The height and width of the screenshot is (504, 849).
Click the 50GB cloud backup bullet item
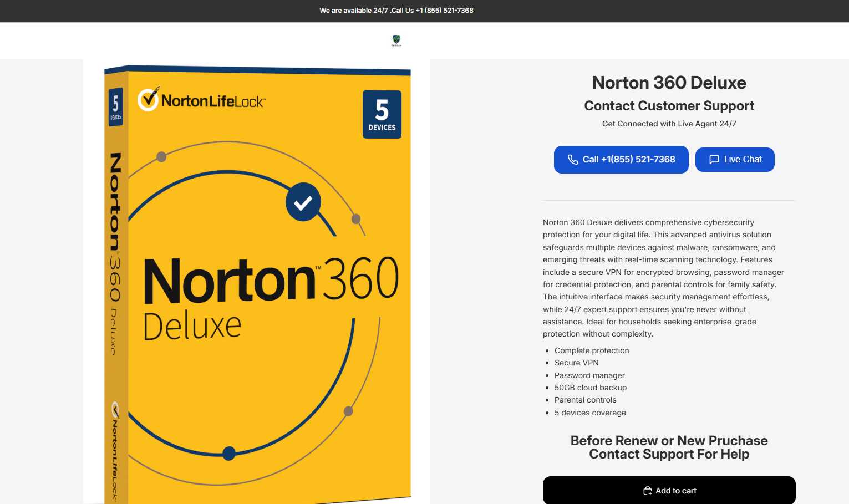591,388
